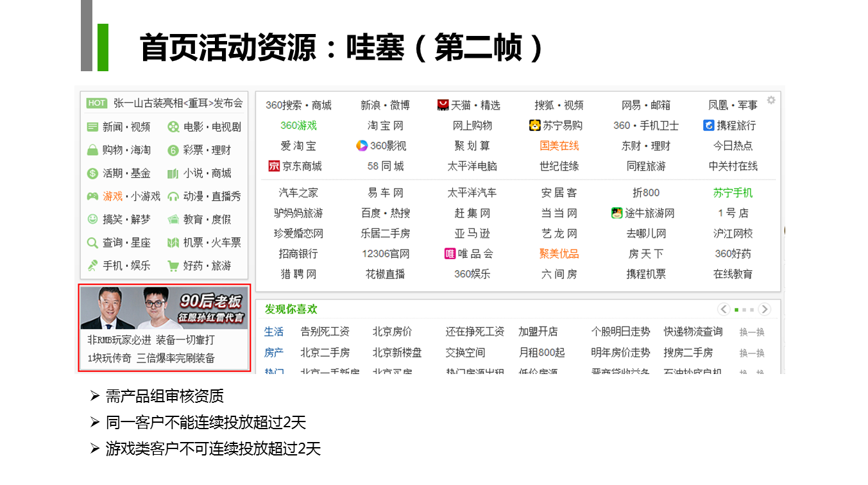This screenshot has width=868, height=485.
Task: Open the 聚美优品 orange link
Action: point(559,253)
